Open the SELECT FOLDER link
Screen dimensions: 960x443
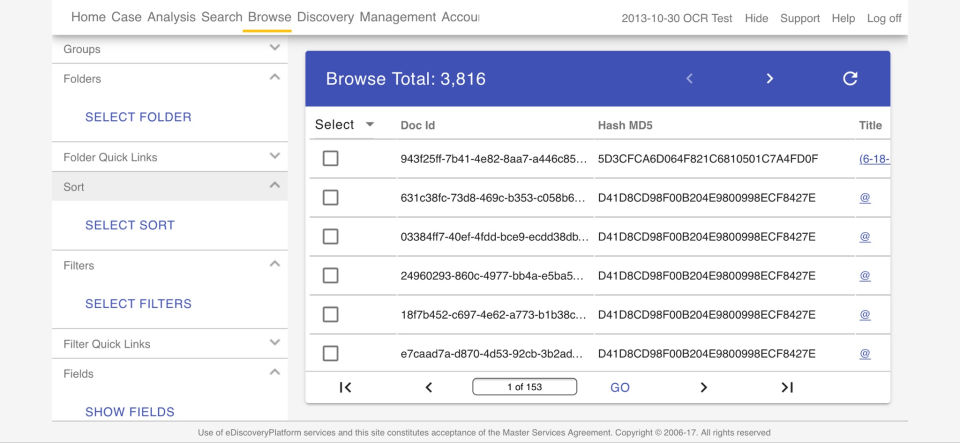138,117
